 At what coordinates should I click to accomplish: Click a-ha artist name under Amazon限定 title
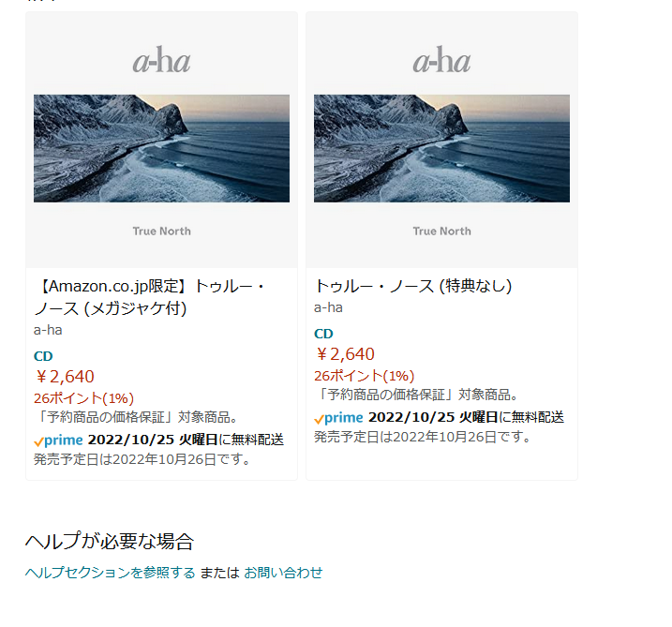(x=48, y=330)
